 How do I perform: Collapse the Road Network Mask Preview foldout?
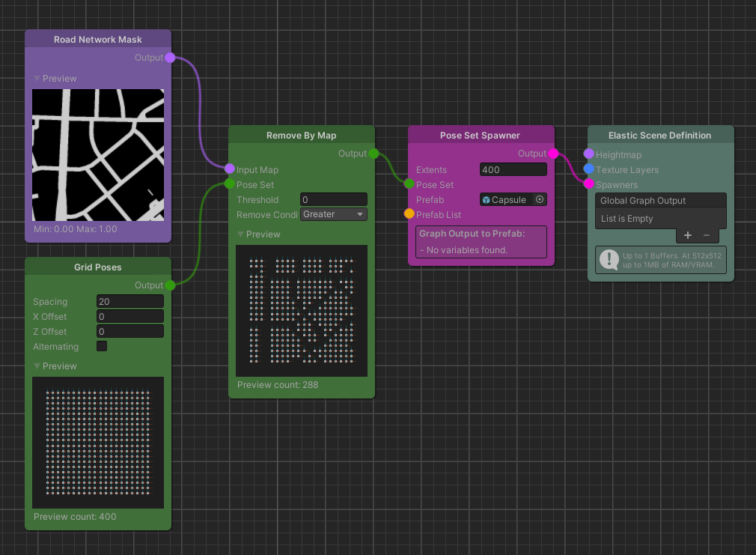point(37,79)
